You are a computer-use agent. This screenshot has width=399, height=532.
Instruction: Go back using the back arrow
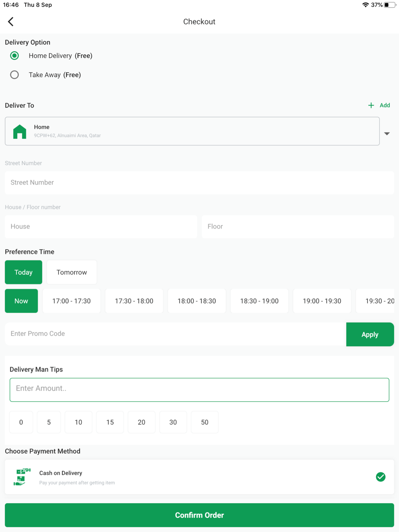pos(11,22)
